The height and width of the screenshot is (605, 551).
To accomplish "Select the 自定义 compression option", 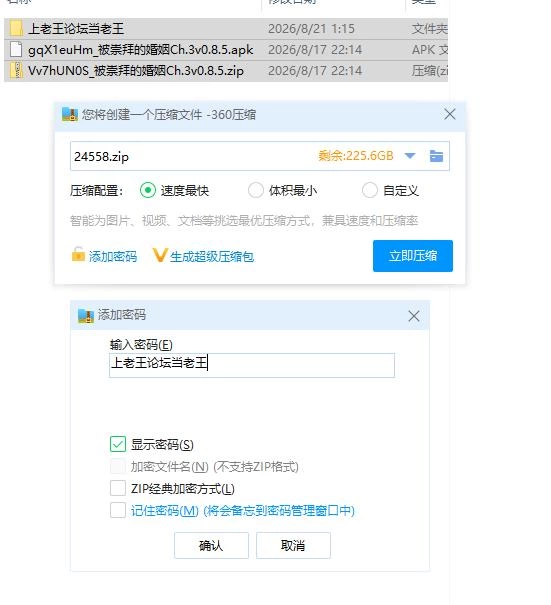I will (370, 190).
